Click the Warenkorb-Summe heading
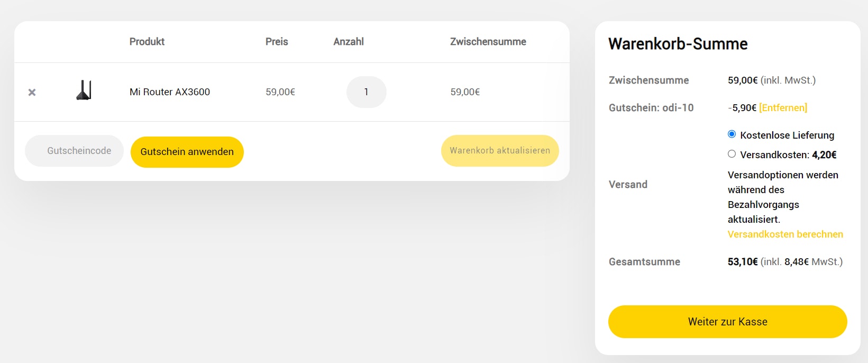Image resolution: width=868 pixels, height=363 pixels. click(678, 44)
